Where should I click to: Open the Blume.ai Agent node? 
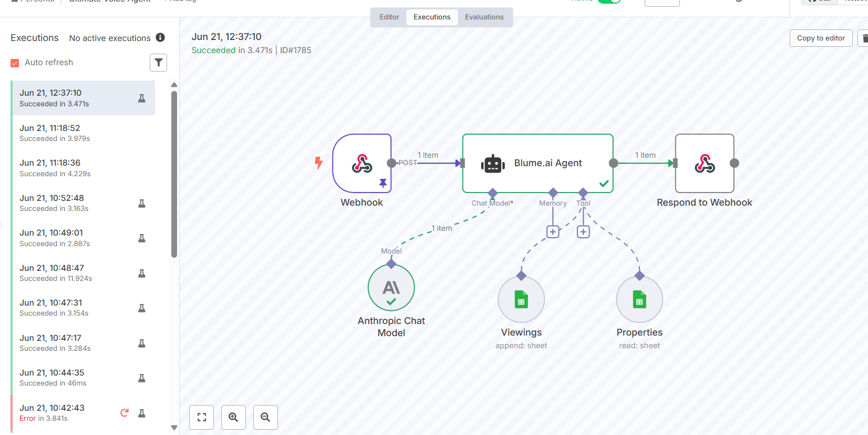[538, 163]
